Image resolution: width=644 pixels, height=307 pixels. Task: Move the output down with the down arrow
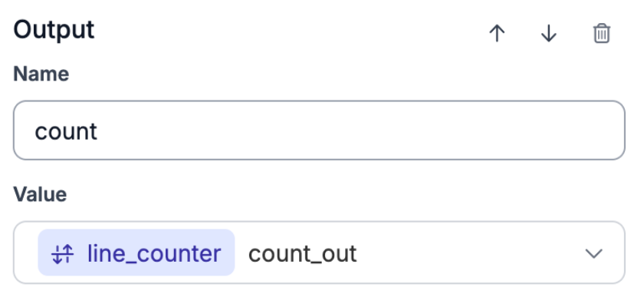click(548, 34)
